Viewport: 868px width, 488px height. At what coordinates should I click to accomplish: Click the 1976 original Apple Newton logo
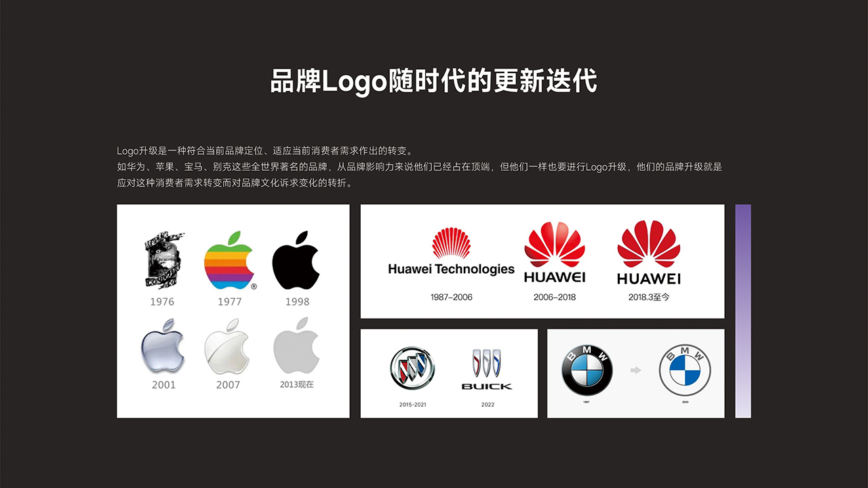(163, 261)
